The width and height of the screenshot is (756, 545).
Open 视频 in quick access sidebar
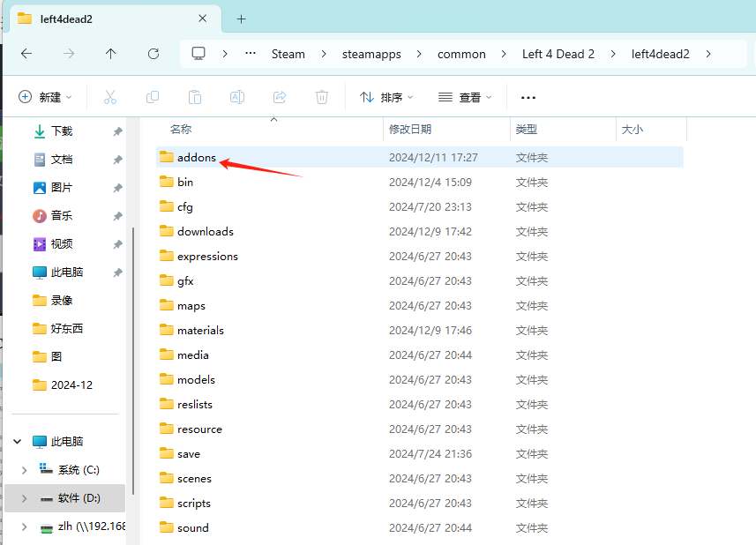coord(62,243)
